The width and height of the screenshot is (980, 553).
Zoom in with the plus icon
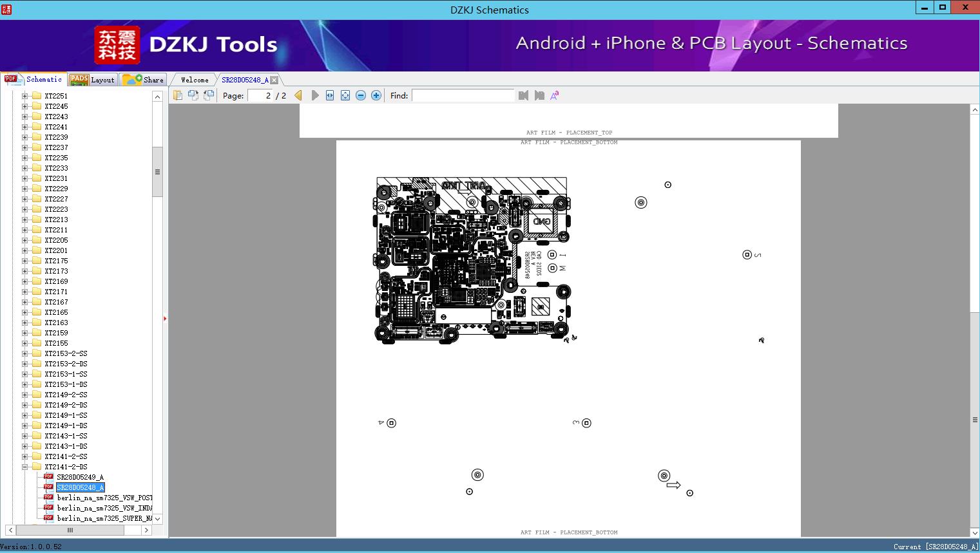376,95
